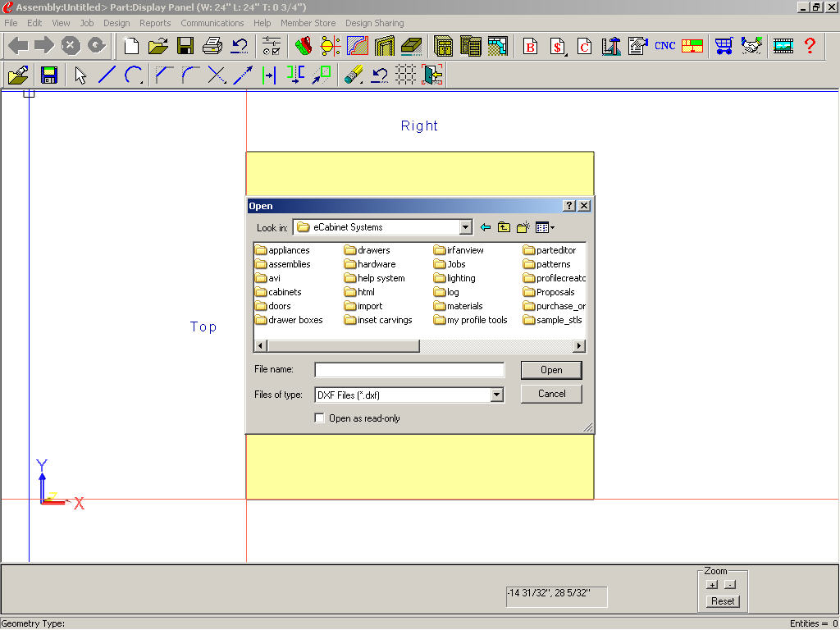Open the door editor icon
This screenshot has height=630, width=840.
pyautogui.click(x=384, y=46)
